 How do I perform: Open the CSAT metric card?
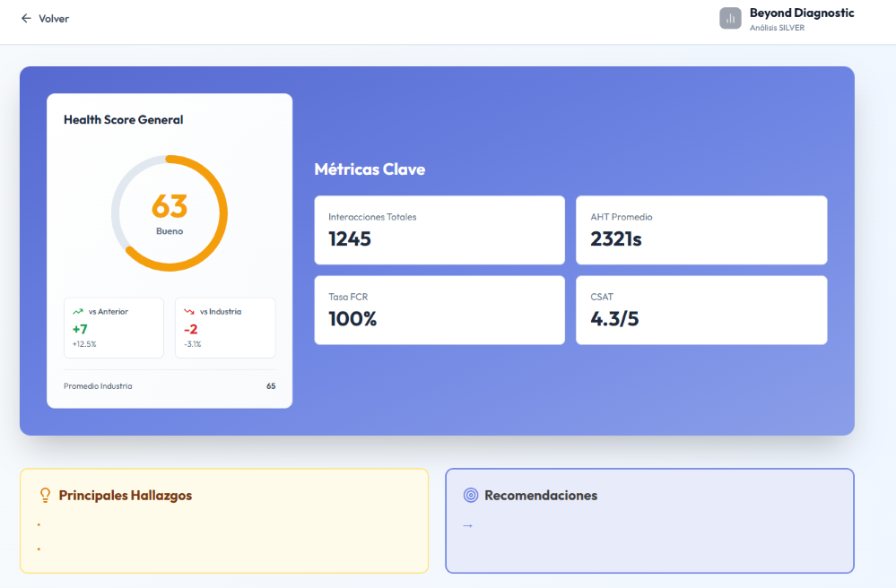pos(701,310)
